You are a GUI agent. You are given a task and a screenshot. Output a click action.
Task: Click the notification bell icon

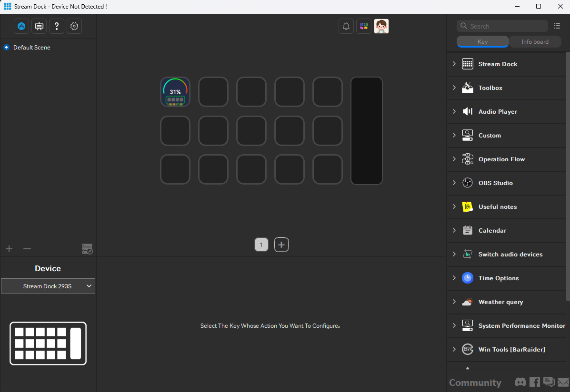[x=346, y=27]
